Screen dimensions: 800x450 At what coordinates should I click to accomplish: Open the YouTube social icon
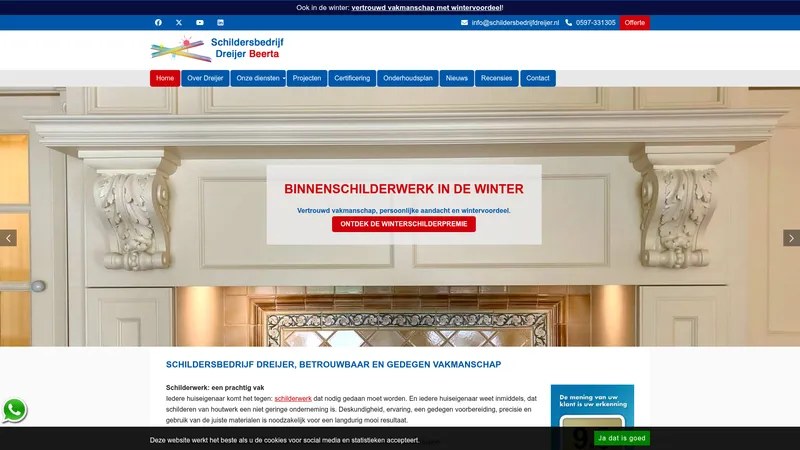(x=199, y=22)
